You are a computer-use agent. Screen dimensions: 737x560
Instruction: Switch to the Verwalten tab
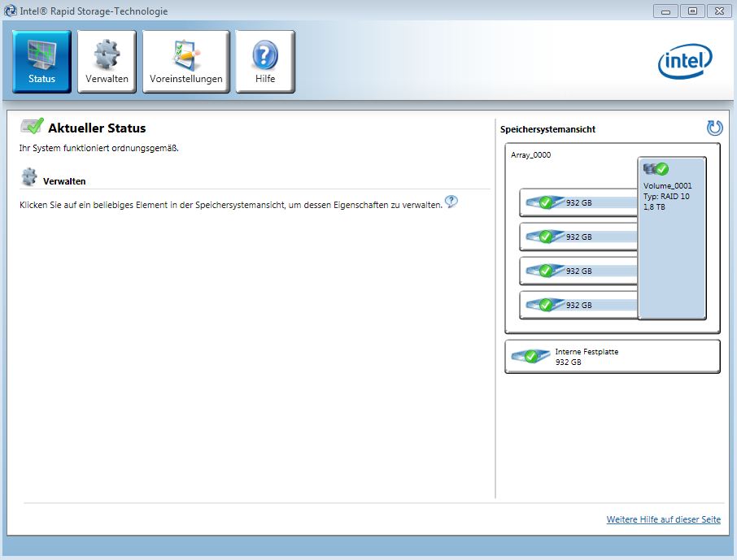coord(107,62)
